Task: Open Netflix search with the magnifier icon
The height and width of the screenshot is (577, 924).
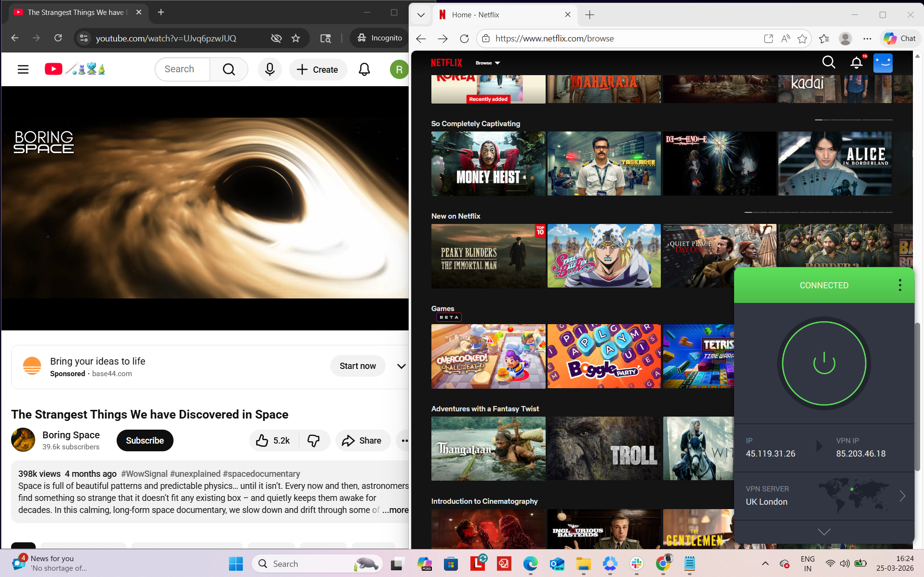Action: tap(828, 63)
